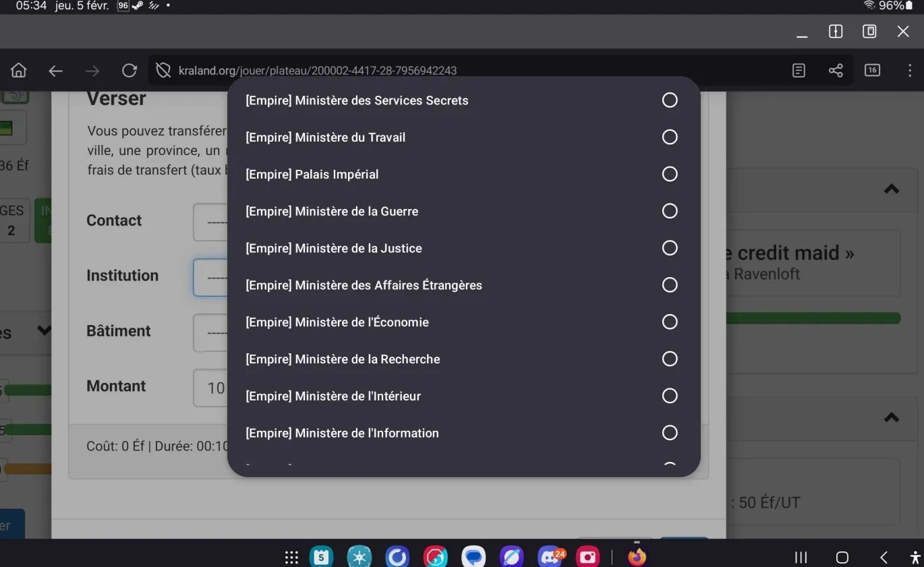Screen dimensions: 924x567
Task: Open the teal snowflake app in taskbar
Action: (359, 557)
